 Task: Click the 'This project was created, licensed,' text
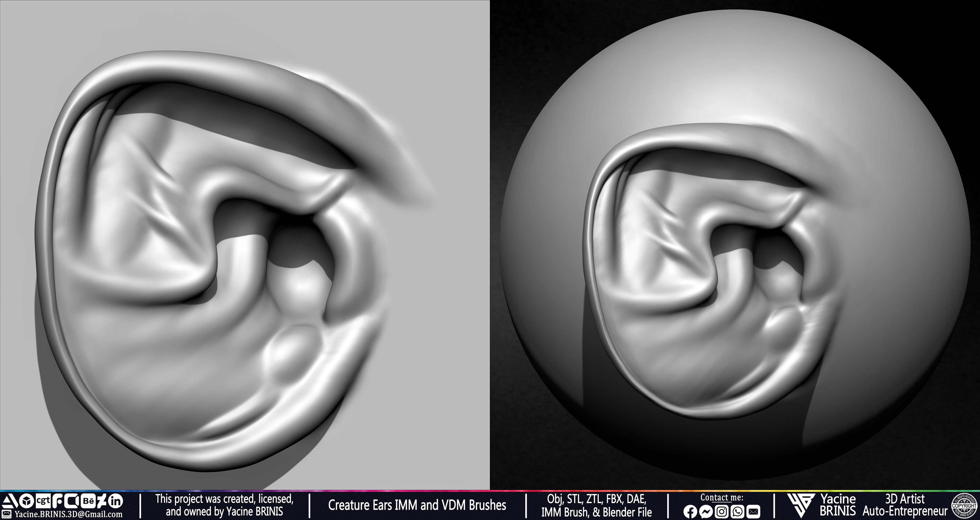pyautogui.click(x=224, y=499)
